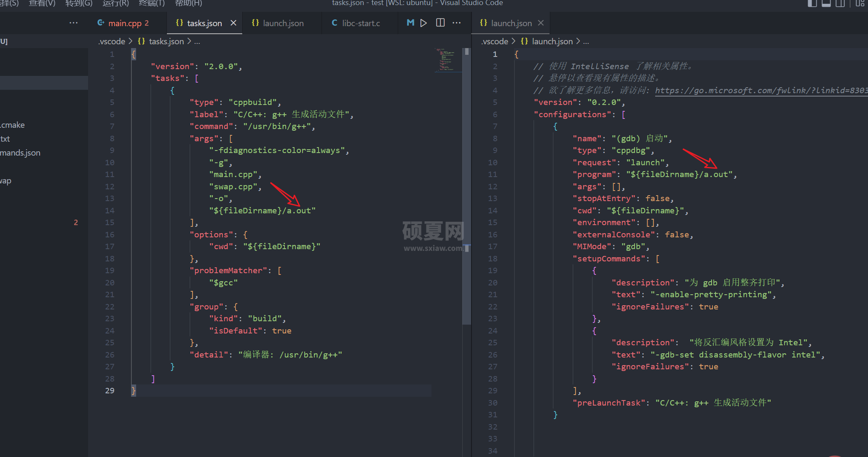Click the "isDefault": true line

point(250,331)
